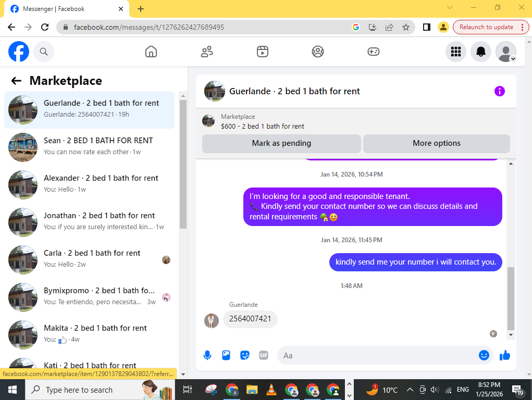
Task: Open the Windows Start menu
Action: pyautogui.click(x=13, y=390)
